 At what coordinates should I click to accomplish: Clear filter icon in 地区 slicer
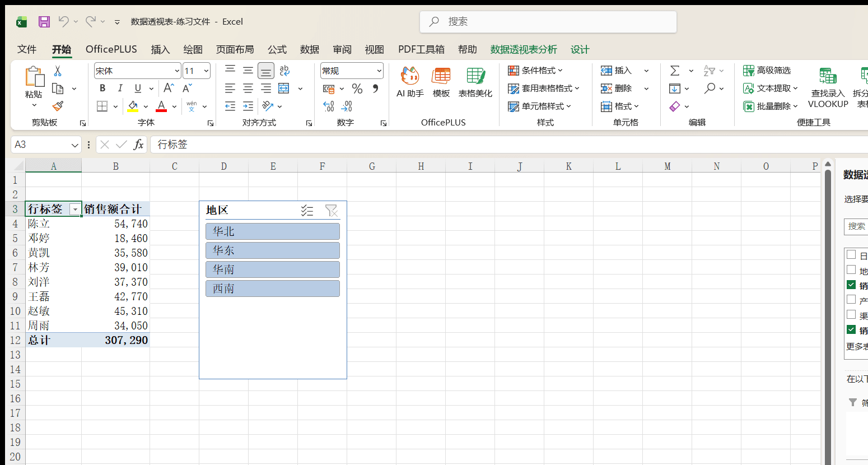pyautogui.click(x=332, y=210)
